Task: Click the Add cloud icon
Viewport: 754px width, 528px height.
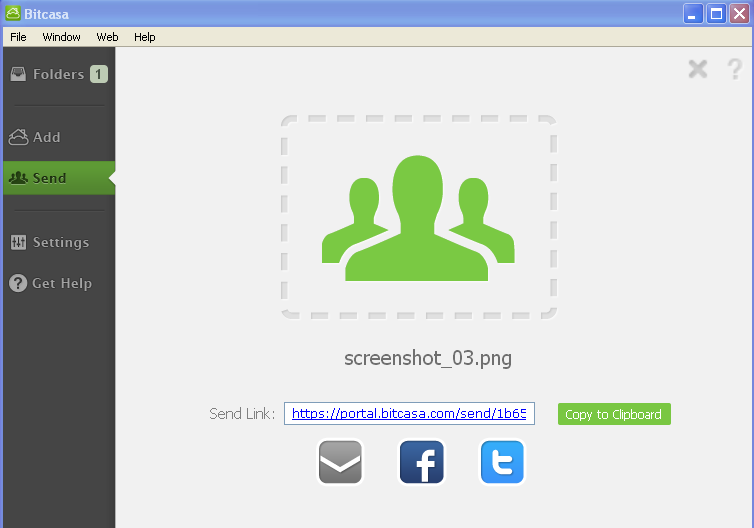Action: (18, 137)
